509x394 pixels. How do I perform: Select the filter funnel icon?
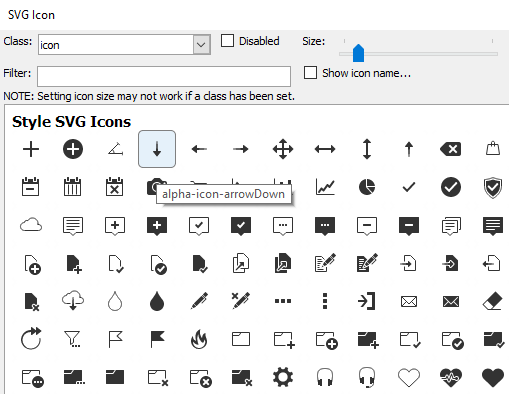point(72,339)
